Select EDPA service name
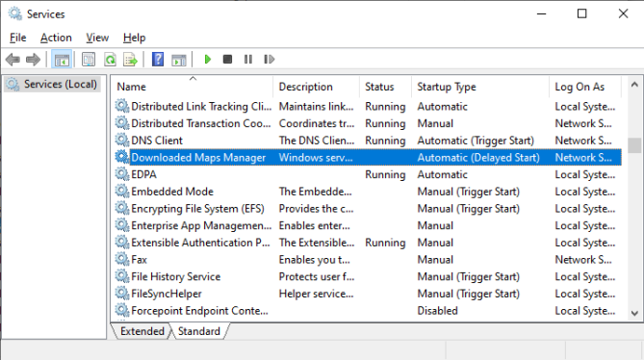 (x=143, y=174)
